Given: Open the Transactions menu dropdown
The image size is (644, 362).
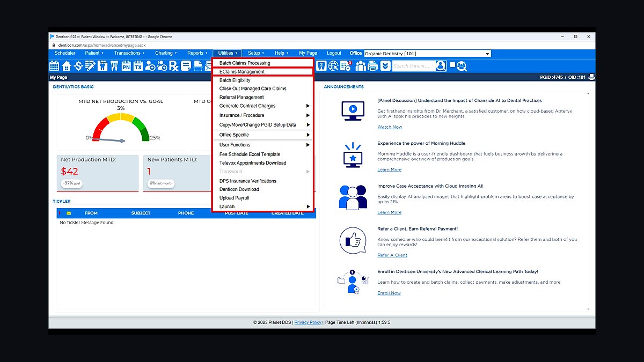Looking at the screenshot, I should point(129,53).
